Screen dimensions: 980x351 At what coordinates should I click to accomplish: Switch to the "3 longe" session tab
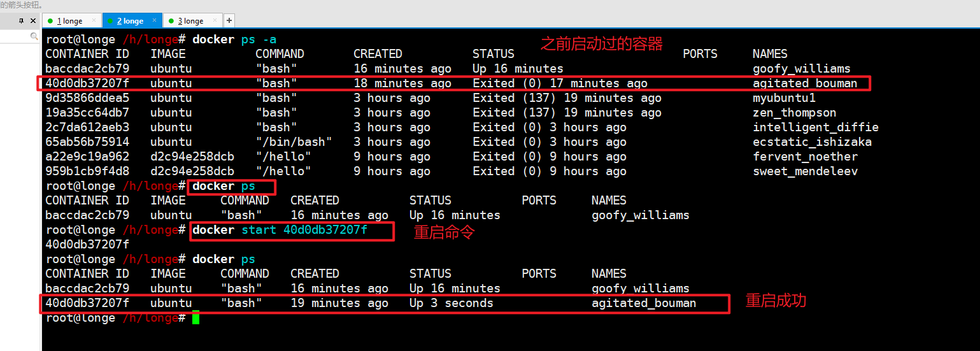[193, 21]
